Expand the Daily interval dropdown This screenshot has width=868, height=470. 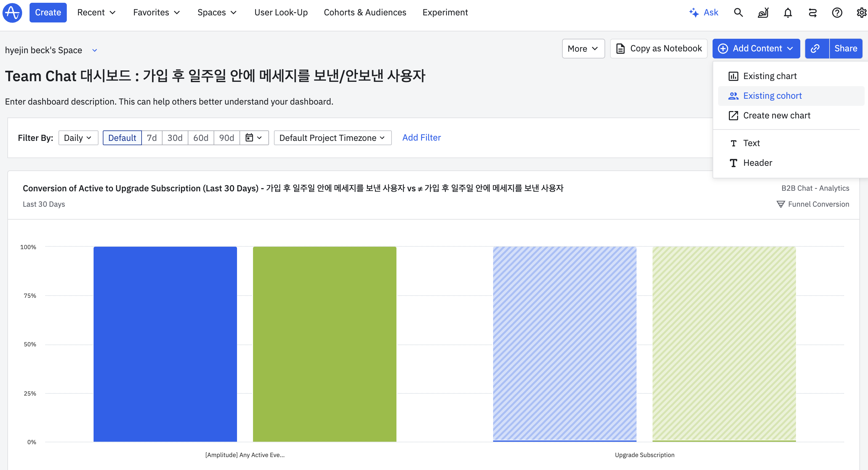click(78, 138)
